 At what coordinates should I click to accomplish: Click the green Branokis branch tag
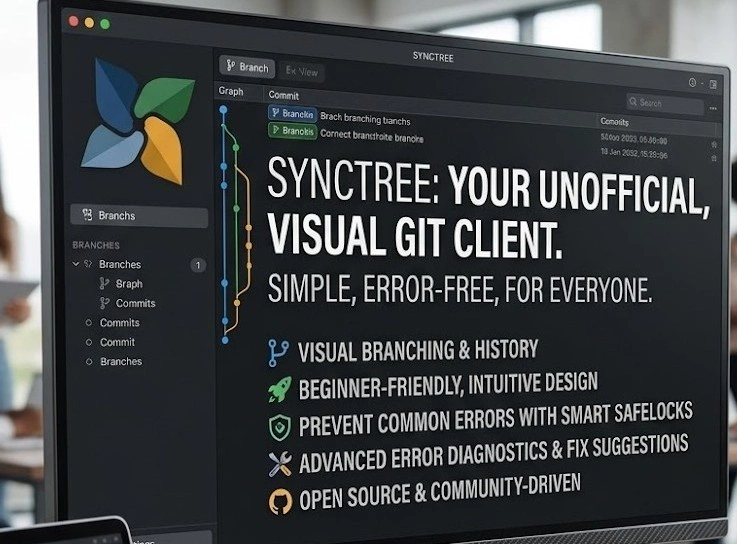click(292, 131)
